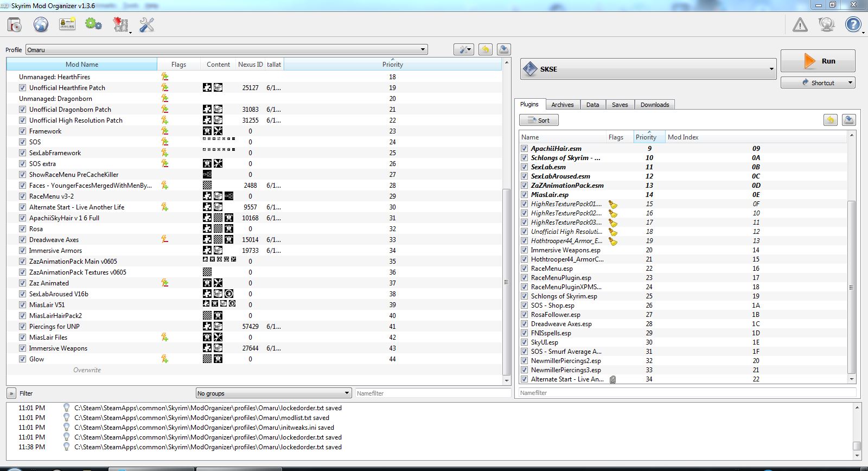Sort mod list by Nexus ID header

click(250, 64)
